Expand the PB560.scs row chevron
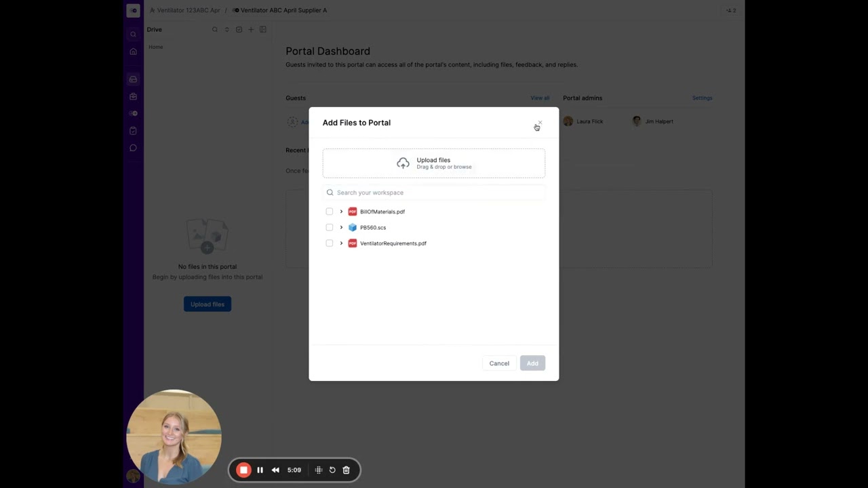Screen dimensions: 868x488 pyautogui.click(x=341, y=227)
